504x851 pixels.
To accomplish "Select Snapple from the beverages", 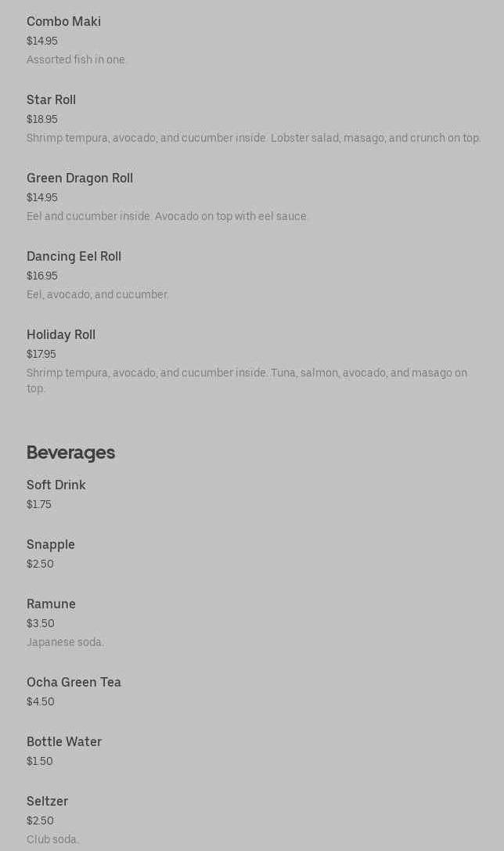I will tap(51, 545).
